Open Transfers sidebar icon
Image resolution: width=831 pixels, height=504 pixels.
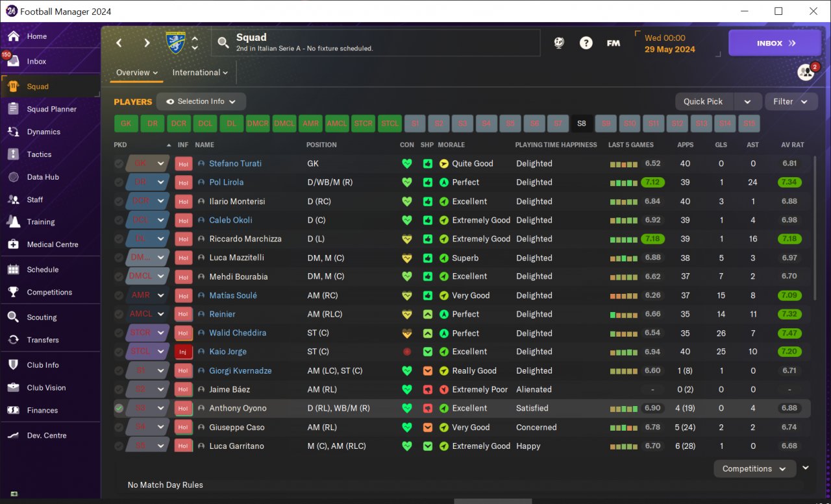pyautogui.click(x=13, y=340)
